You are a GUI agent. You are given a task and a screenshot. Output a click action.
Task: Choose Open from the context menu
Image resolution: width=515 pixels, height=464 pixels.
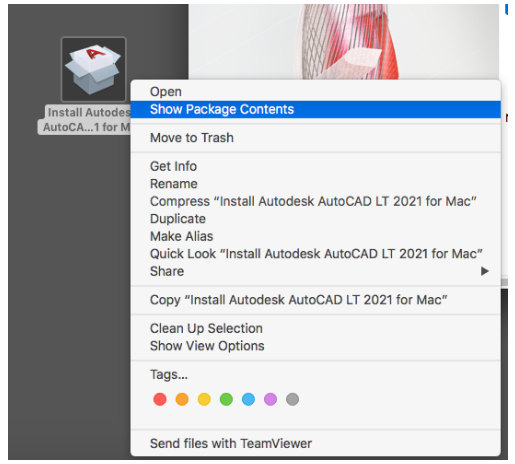pyautogui.click(x=316, y=92)
